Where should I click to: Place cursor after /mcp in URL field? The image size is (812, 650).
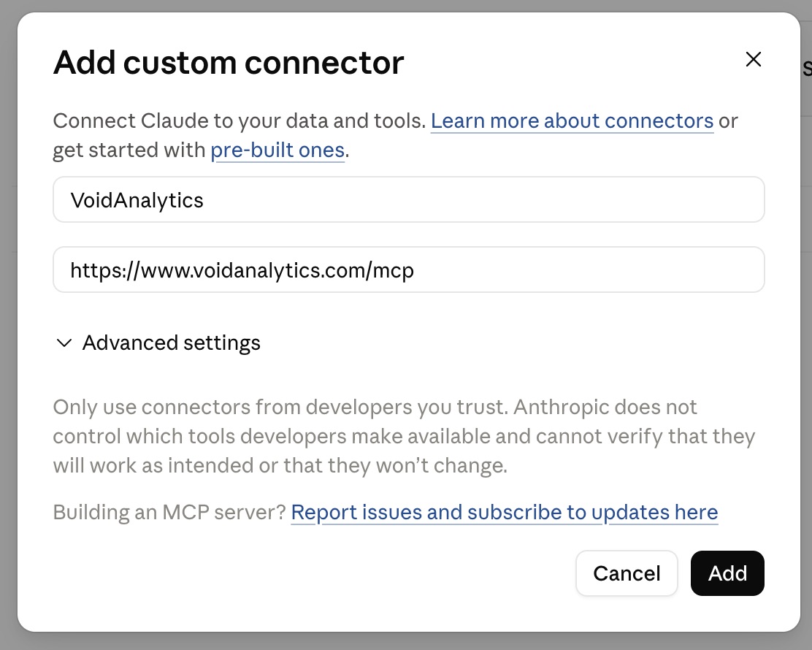point(415,270)
